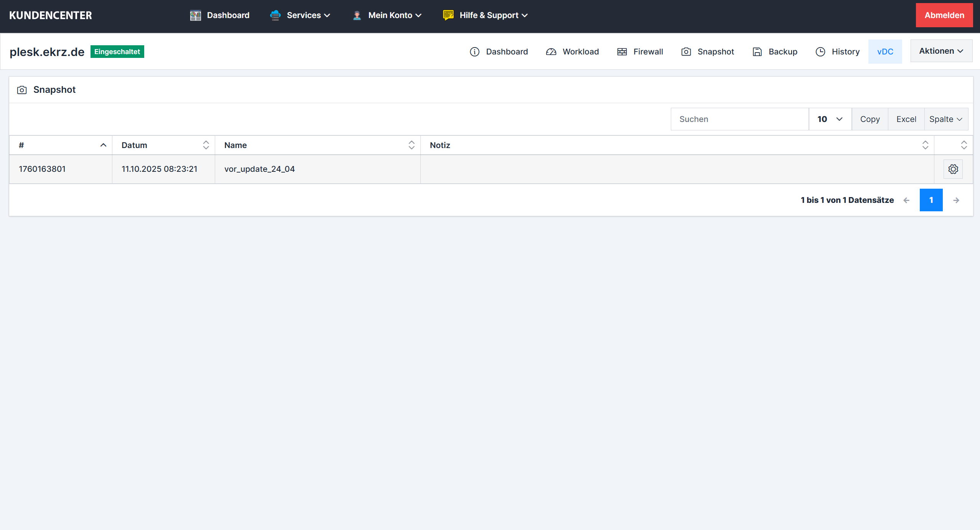Expand the Spalte column visibility dropdown
This screenshot has height=530, width=980.
pos(945,119)
